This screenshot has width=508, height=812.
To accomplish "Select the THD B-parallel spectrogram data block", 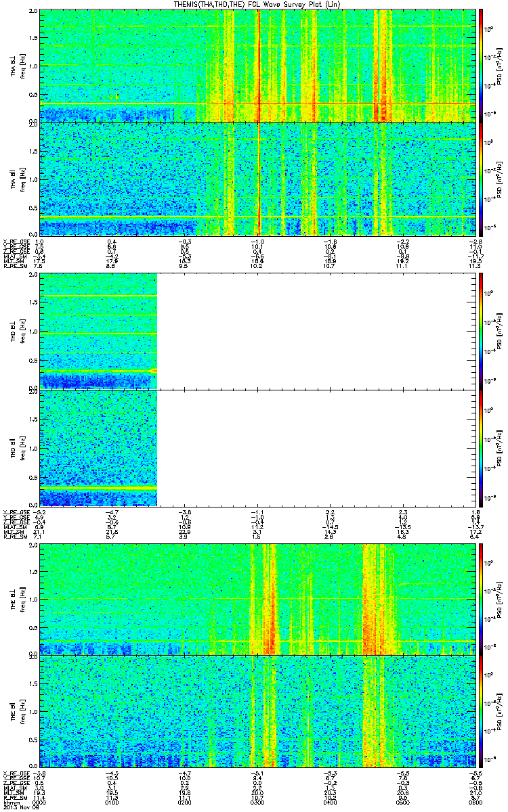I will click(x=98, y=447).
